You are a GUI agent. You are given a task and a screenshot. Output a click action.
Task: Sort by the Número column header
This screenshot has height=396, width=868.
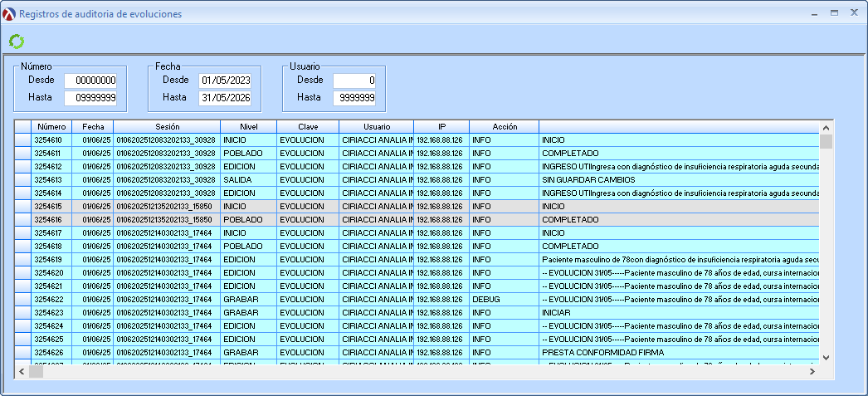(51, 127)
